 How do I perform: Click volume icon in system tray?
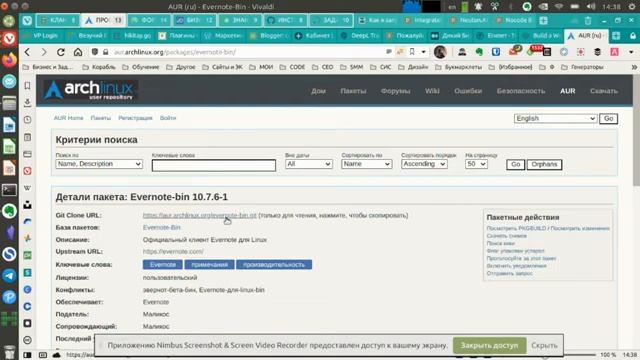click(x=591, y=7)
